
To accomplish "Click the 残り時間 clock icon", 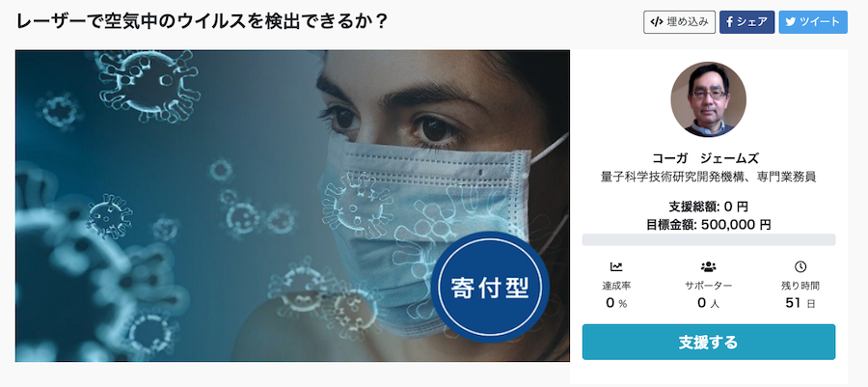I will (800, 267).
